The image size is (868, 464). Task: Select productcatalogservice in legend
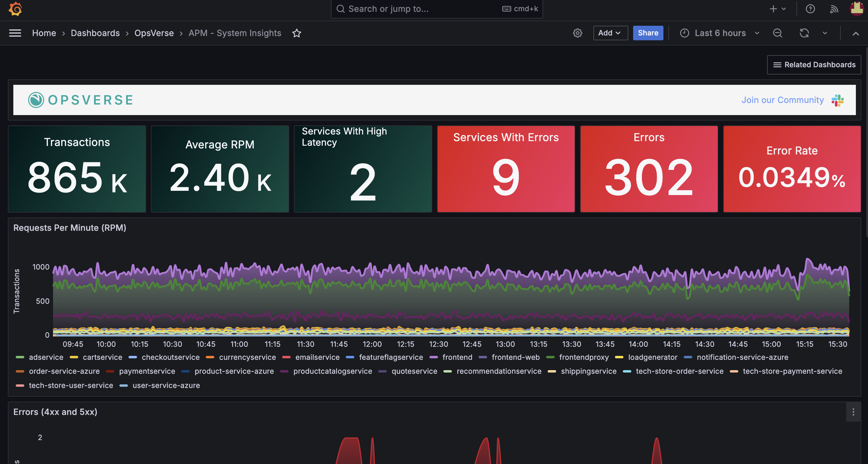click(x=332, y=371)
